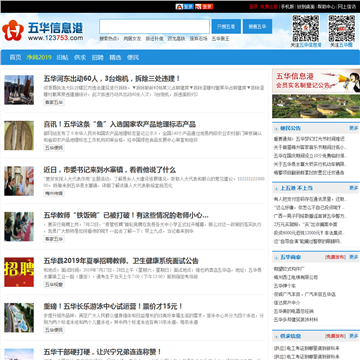Viewport: 360px width, 360px height.
Task: Click the 五华信息港 site logo
Action: 43,31
